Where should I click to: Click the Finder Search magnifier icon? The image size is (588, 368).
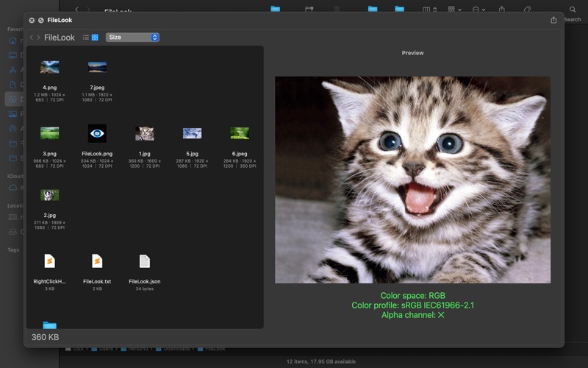pos(573,10)
